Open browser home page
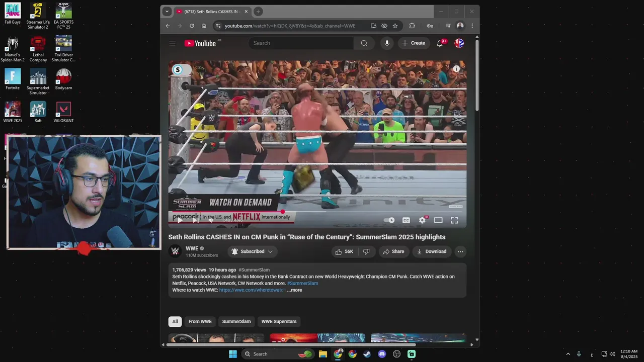Image resolution: width=644 pixels, height=362 pixels. coord(204,26)
